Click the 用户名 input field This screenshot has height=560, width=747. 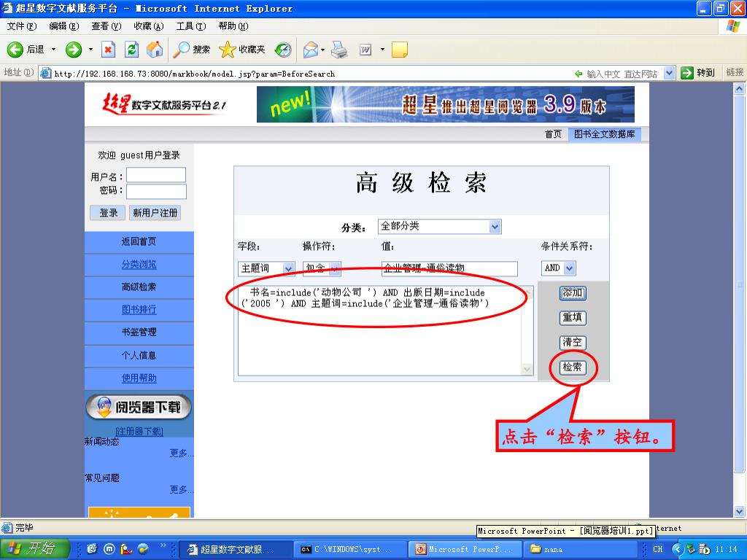point(156,175)
